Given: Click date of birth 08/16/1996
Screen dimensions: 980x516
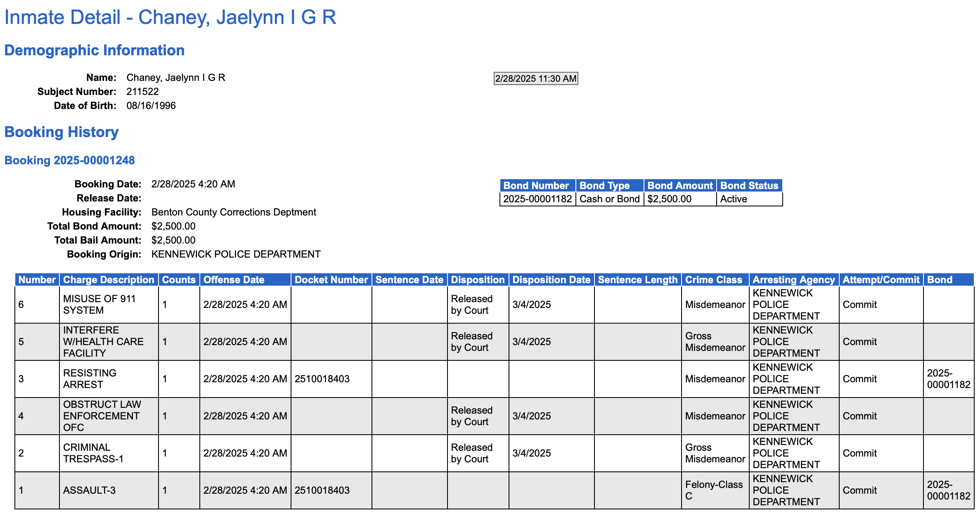Looking at the screenshot, I should (x=151, y=106).
